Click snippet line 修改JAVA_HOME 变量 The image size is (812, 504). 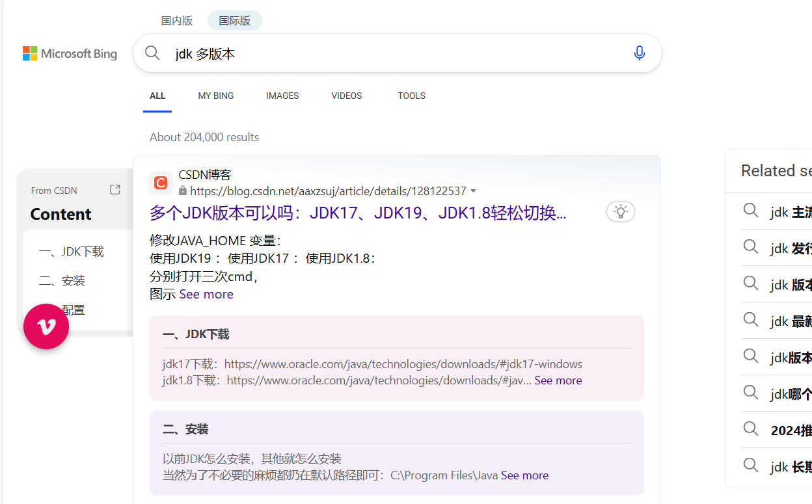(215, 241)
